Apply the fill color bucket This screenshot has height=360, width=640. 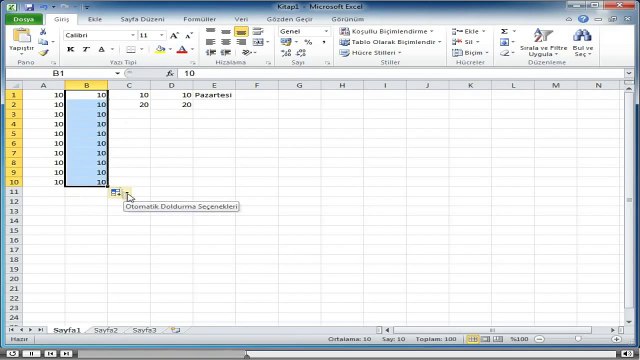pos(160,49)
